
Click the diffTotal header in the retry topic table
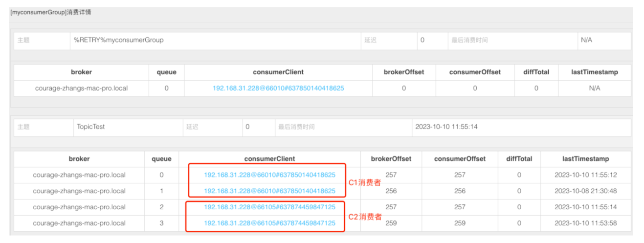click(536, 72)
